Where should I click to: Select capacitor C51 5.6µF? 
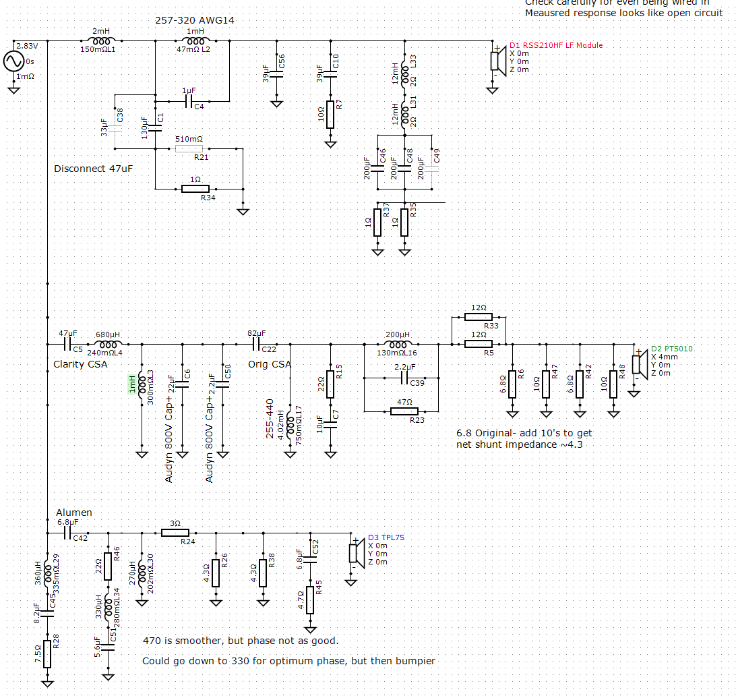coord(108,647)
